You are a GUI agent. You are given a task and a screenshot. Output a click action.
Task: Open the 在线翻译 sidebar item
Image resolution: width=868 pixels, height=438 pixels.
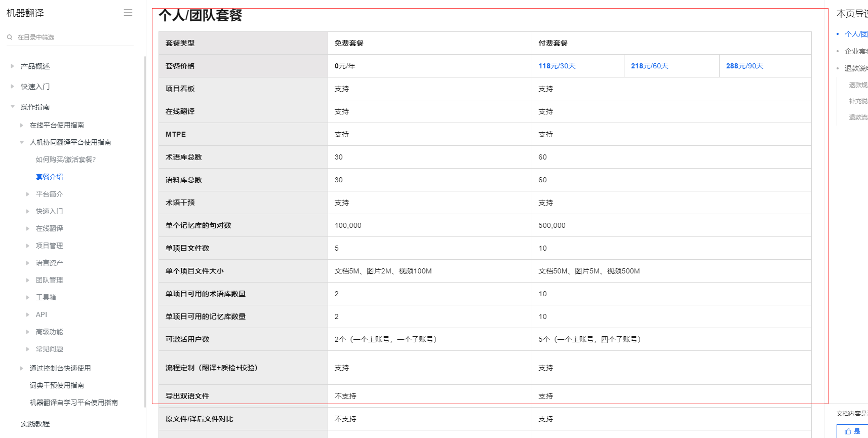click(x=50, y=228)
